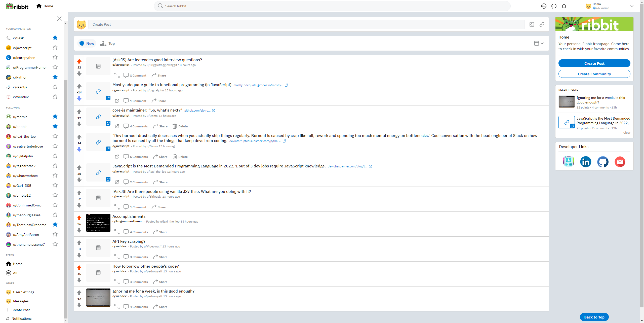The height and width of the screenshot is (323, 644).
Task: Click the Back to Top button
Action: [594, 317]
